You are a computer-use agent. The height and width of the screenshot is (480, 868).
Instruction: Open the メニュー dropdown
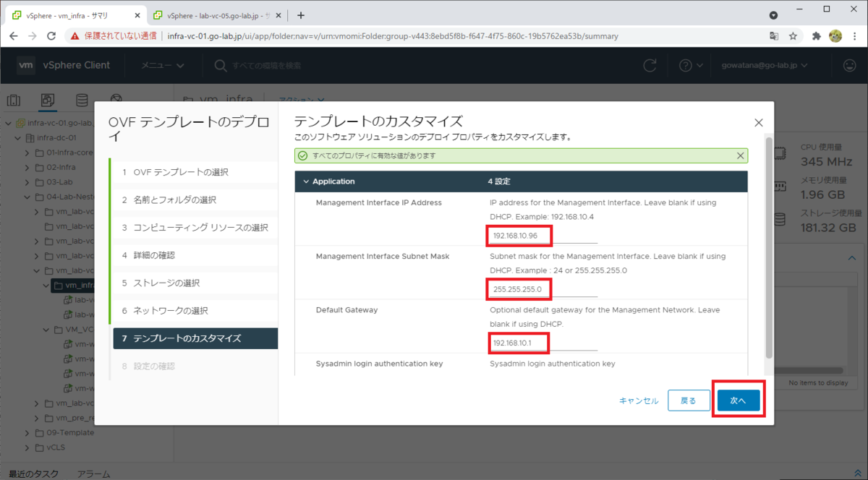pos(160,64)
